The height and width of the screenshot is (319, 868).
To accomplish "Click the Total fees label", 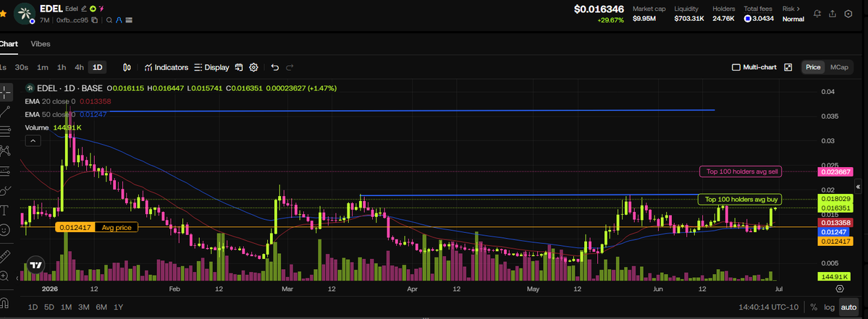I will [758, 9].
